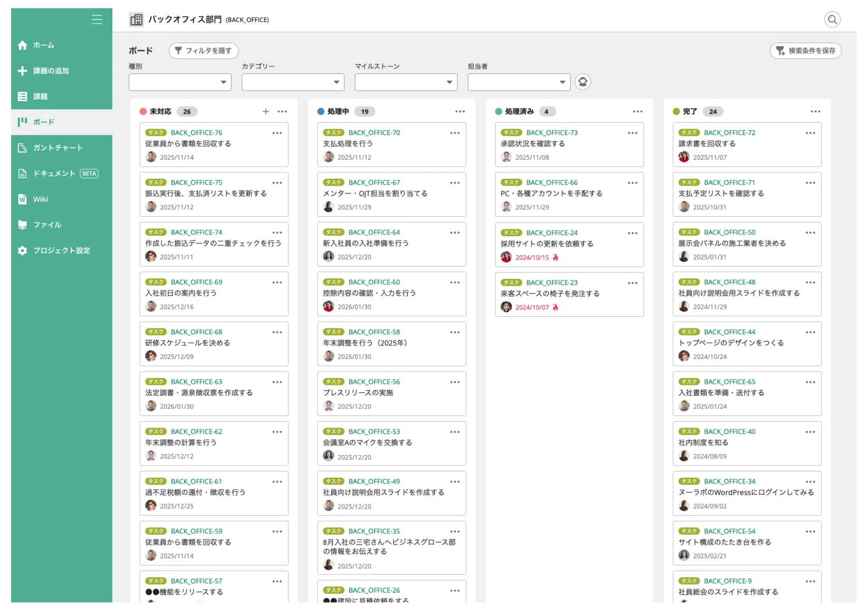This screenshot has width=868, height=610.
Task: Click assignee avatar on BACK_OFFICE-23 card
Action: coord(506,307)
